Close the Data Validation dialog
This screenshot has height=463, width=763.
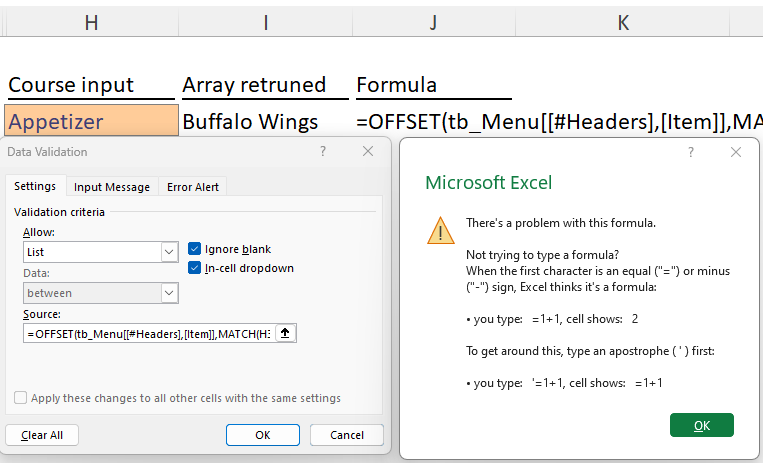(368, 151)
